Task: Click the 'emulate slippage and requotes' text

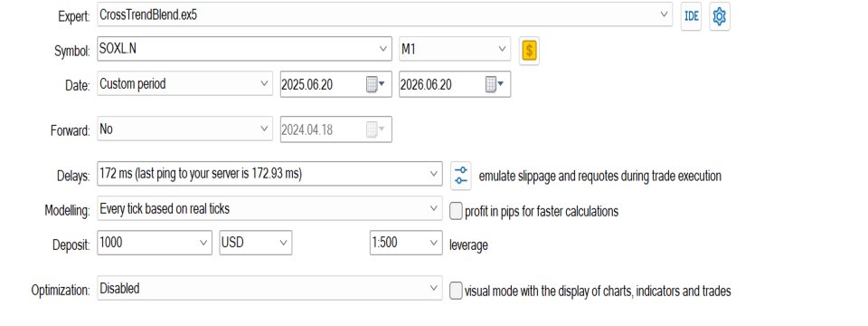Action: [600, 177]
